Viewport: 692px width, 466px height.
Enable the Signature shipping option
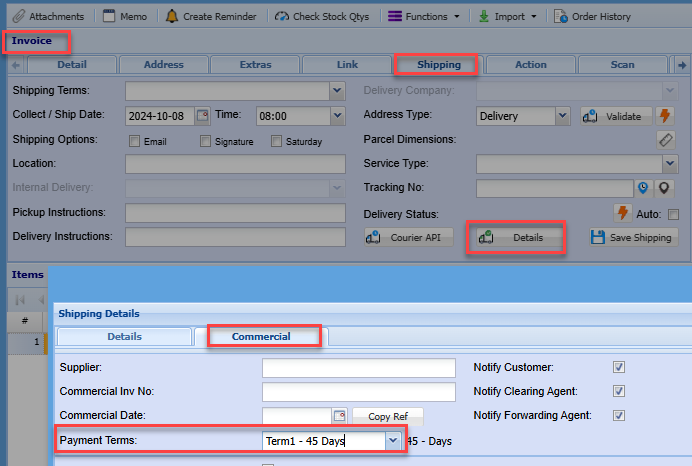(x=206, y=141)
